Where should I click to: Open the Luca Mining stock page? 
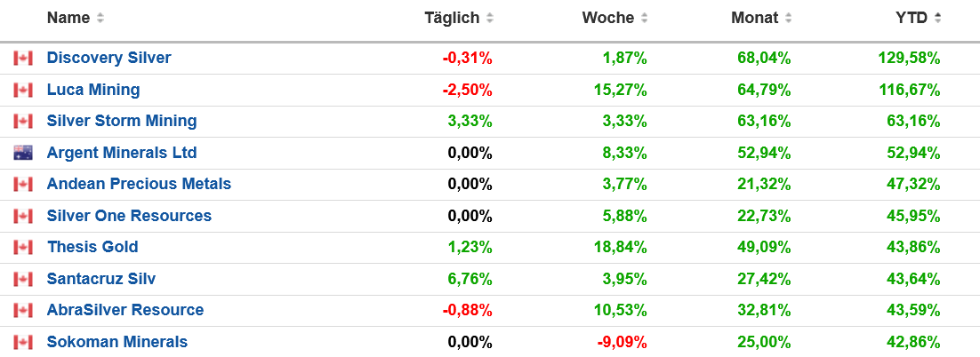[x=93, y=90]
